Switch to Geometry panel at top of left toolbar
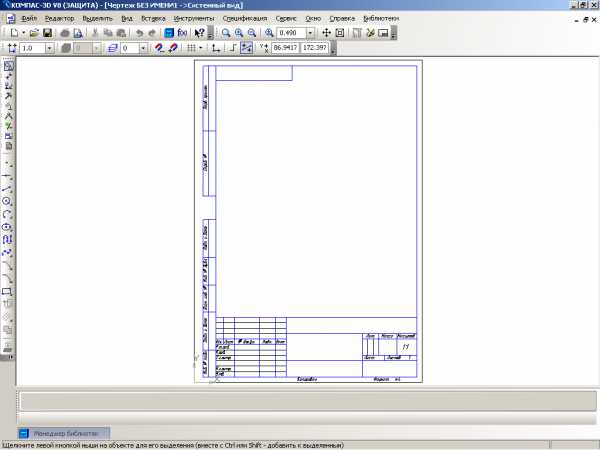 pos(8,66)
